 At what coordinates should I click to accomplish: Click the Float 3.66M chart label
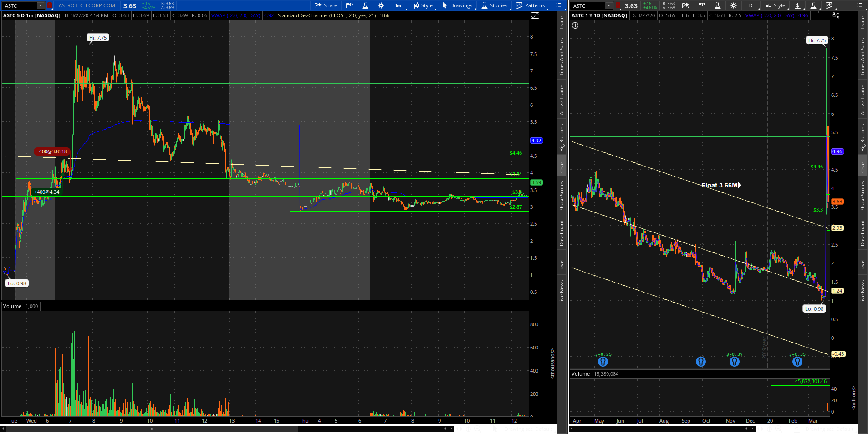(721, 185)
